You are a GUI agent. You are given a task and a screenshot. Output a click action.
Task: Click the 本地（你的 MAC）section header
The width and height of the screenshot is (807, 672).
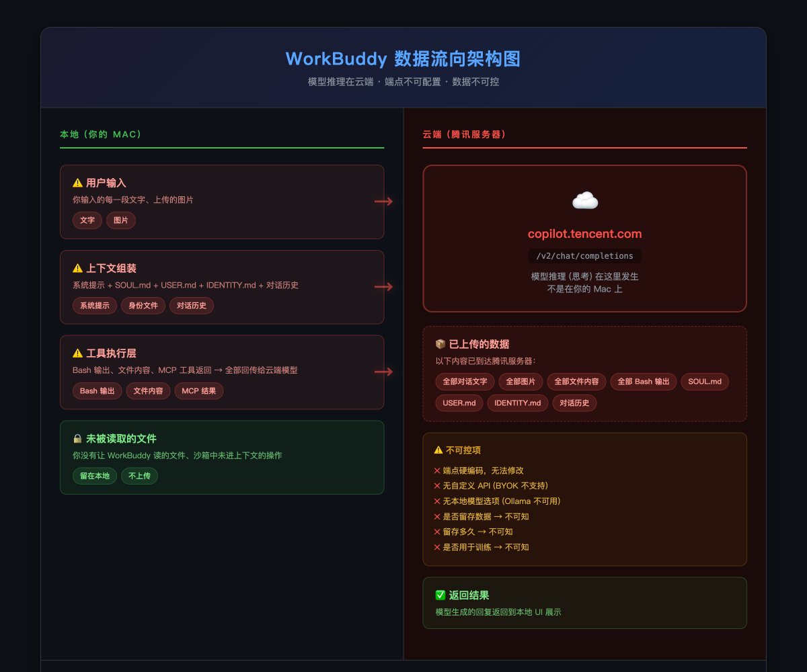click(x=101, y=134)
